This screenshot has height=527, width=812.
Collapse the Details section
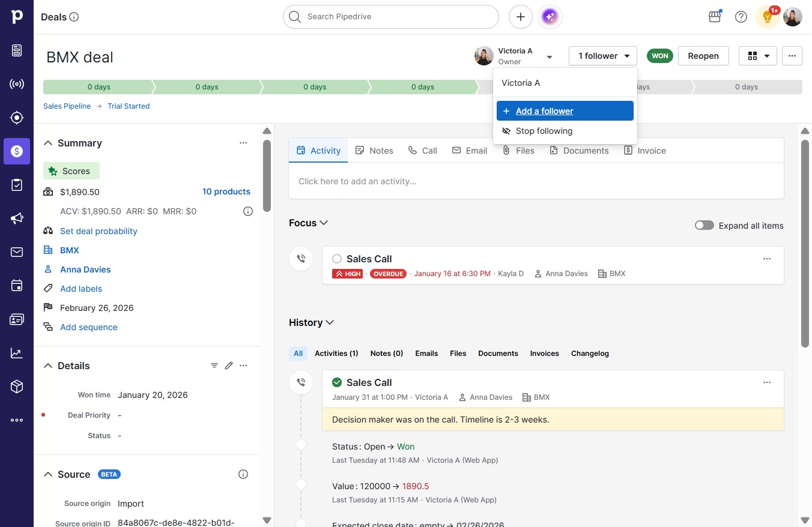point(48,366)
